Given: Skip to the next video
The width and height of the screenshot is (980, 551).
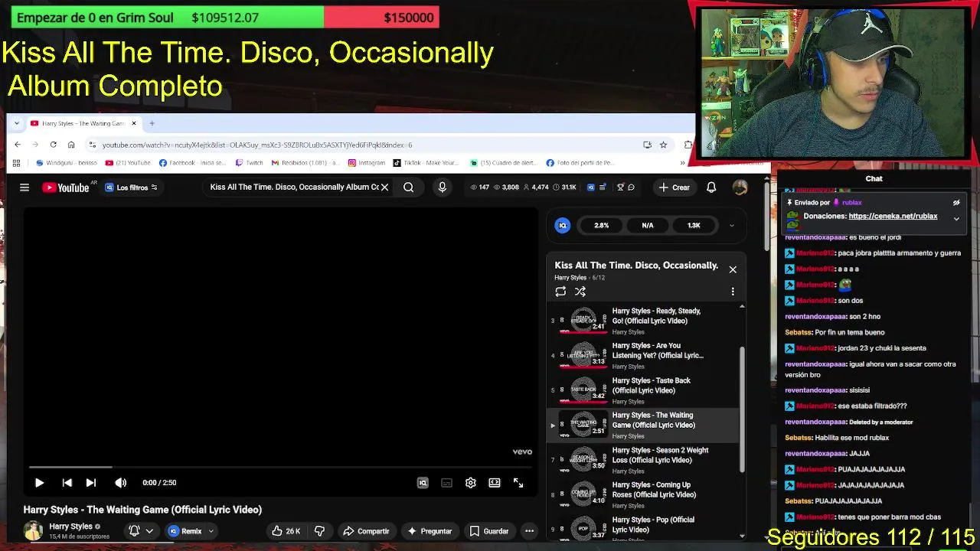Looking at the screenshot, I should (x=91, y=483).
